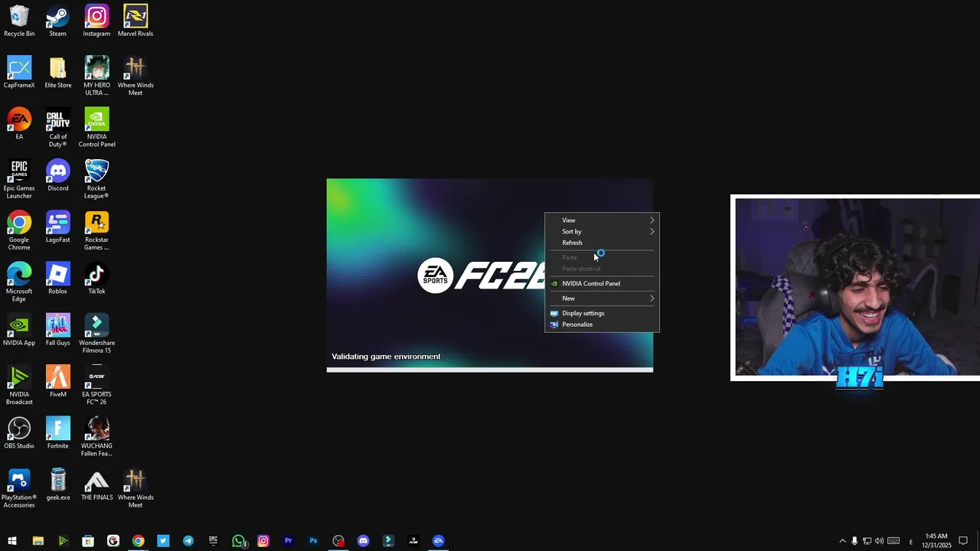Select the PlayStation Accessories desktop icon

click(19, 488)
